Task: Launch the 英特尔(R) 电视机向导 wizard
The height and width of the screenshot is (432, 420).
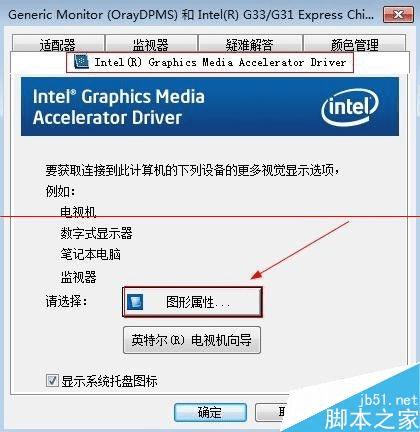Action: tap(192, 340)
